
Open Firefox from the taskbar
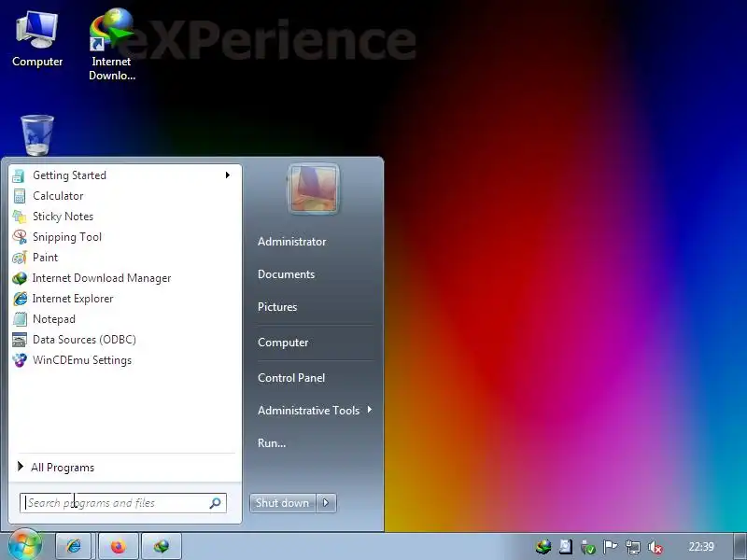tap(119, 546)
